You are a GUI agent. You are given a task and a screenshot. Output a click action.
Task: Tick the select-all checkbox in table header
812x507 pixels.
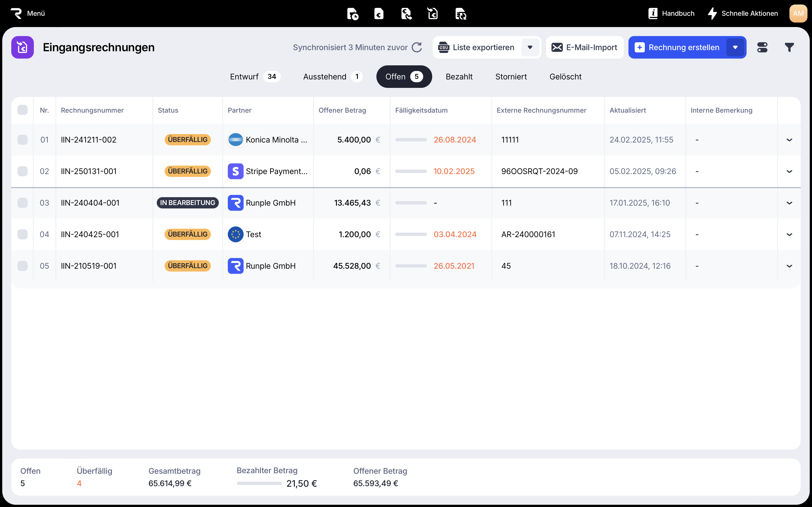(23, 110)
